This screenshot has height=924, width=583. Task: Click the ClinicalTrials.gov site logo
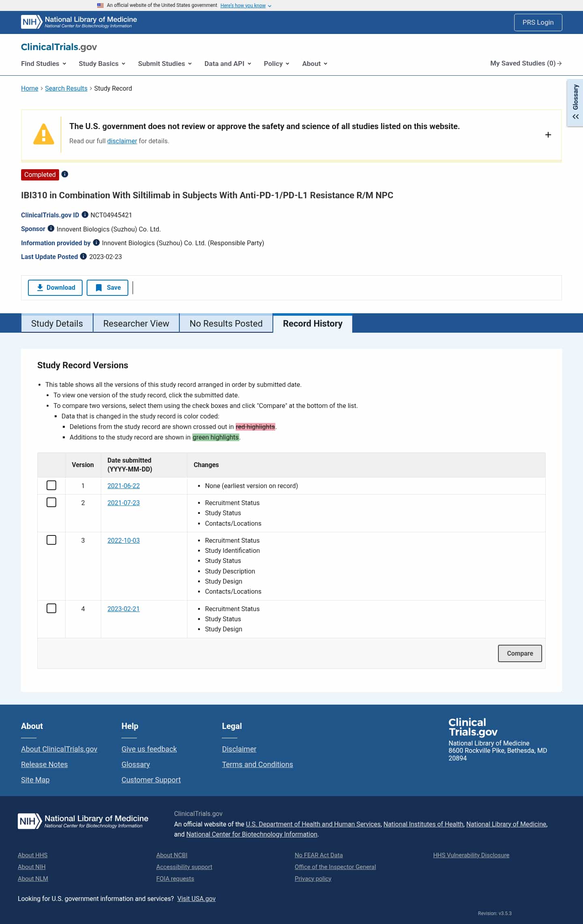pos(59,47)
